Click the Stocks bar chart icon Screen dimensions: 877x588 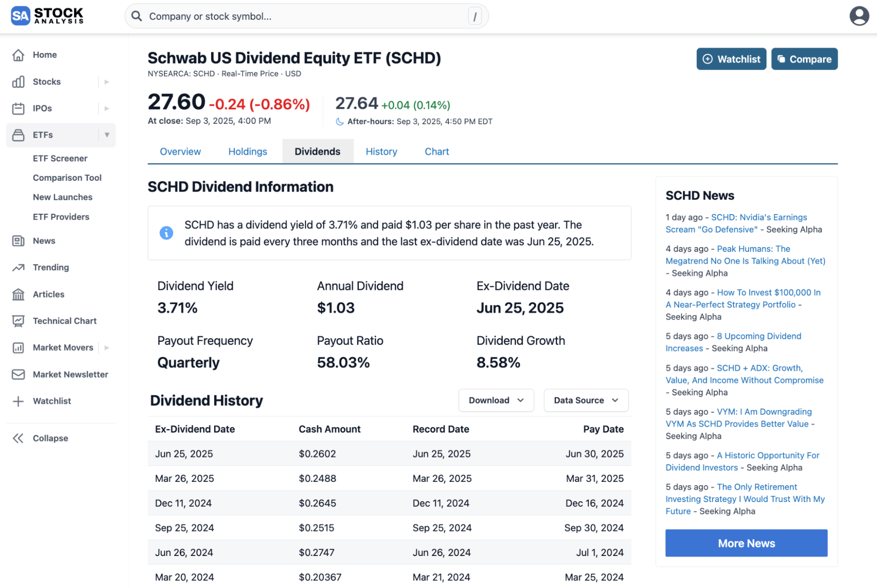[18, 82]
